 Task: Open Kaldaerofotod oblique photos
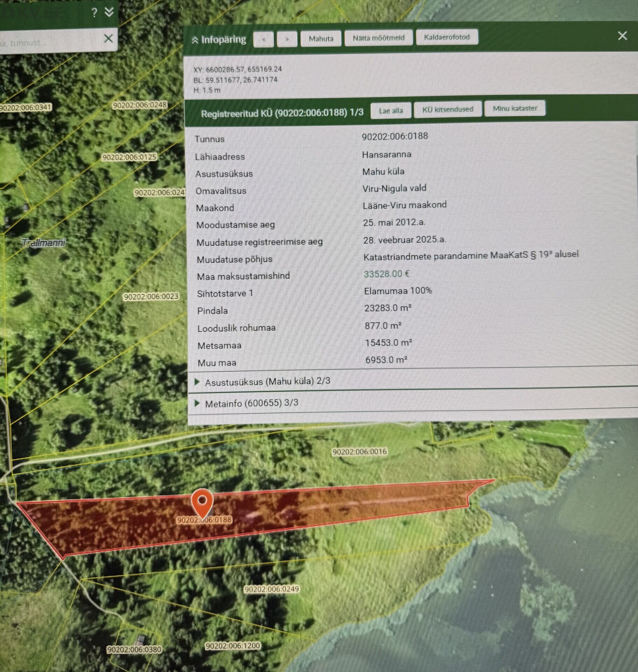click(446, 37)
